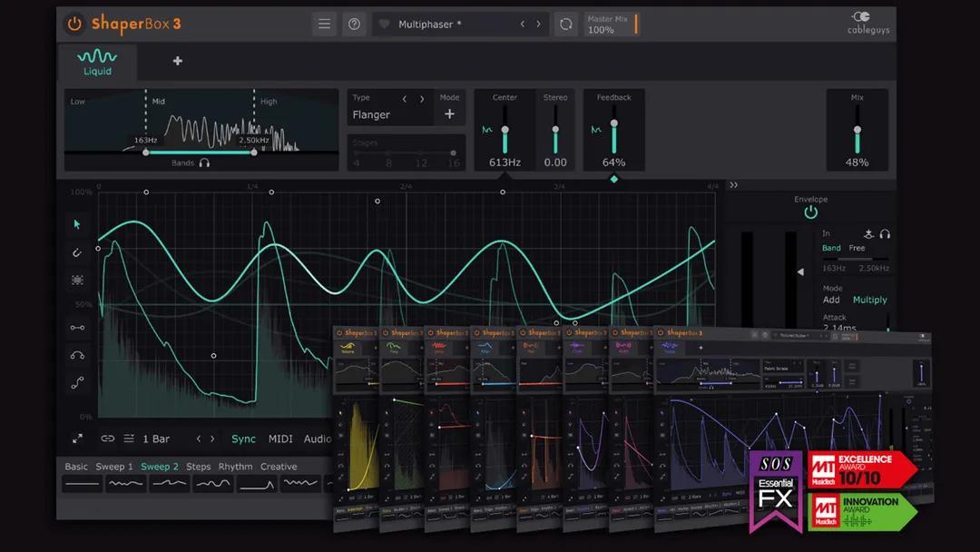This screenshot has width=980, height=552.
Task: Decrease LFO length with left chevron
Action: (199, 439)
